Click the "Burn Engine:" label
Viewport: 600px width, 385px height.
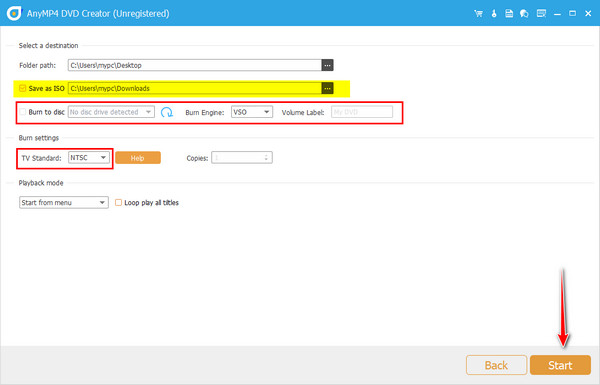[x=205, y=113]
